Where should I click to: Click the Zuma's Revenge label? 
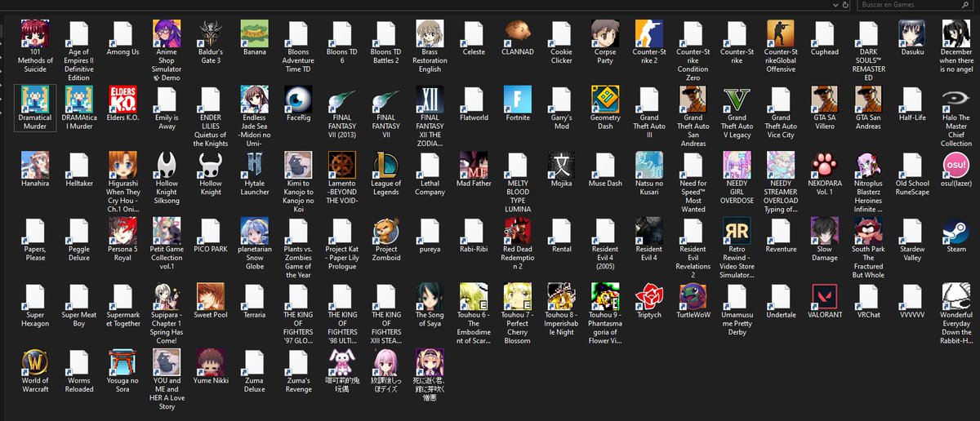(x=298, y=387)
